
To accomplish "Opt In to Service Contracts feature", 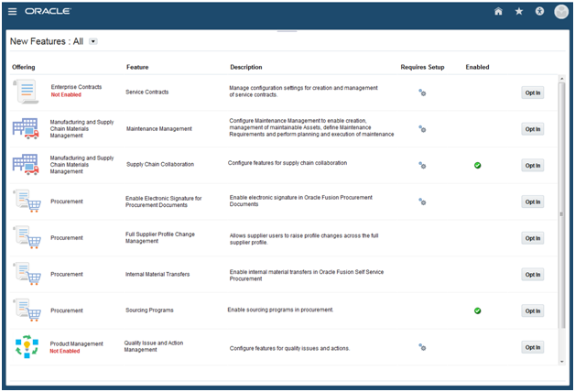I will 533,93.
